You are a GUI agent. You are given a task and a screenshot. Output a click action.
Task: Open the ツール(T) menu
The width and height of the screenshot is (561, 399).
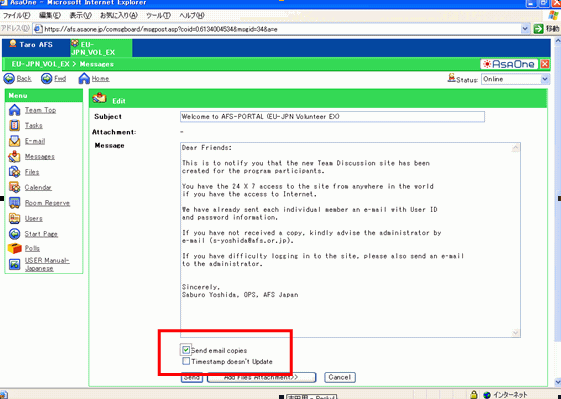tap(158, 15)
